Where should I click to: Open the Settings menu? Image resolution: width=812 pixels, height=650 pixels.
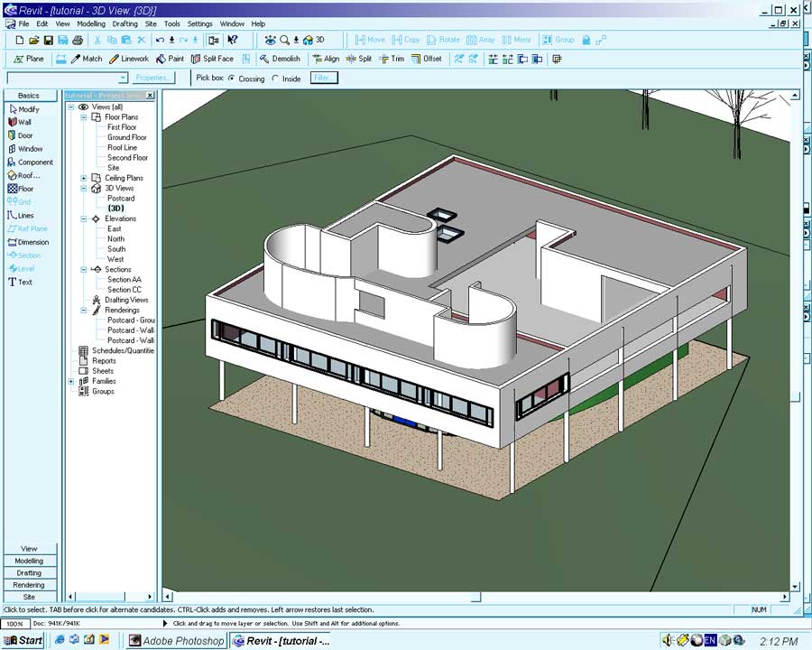200,23
